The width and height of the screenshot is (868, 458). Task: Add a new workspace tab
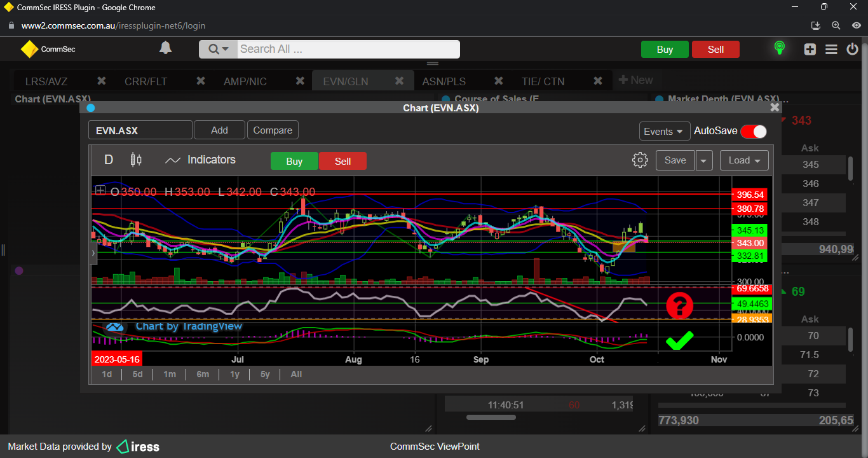[635, 80]
